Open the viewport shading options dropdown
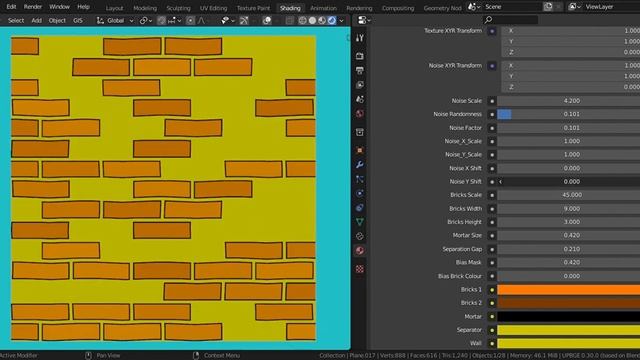 342,20
